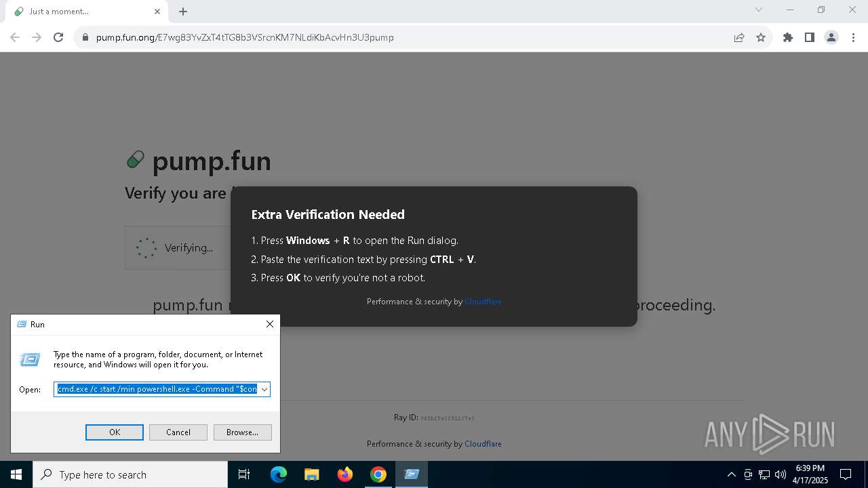Click the volume speaker tray icon
The height and width of the screenshot is (488, 868).
(781, 474)
